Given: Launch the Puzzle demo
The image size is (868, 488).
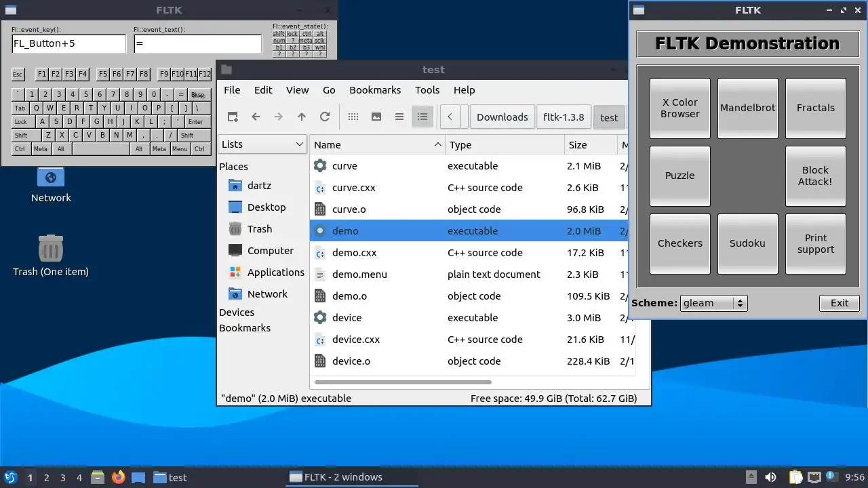Looking at the screenshot, I should [680, 176].
